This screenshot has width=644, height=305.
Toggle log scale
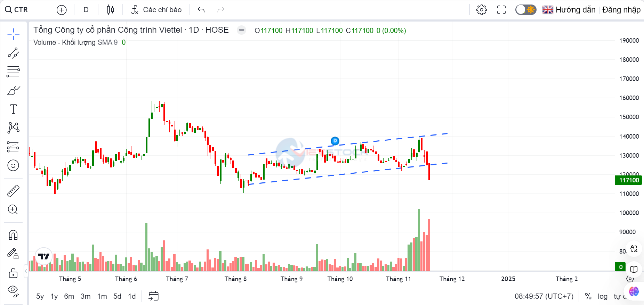coord(603,296)
